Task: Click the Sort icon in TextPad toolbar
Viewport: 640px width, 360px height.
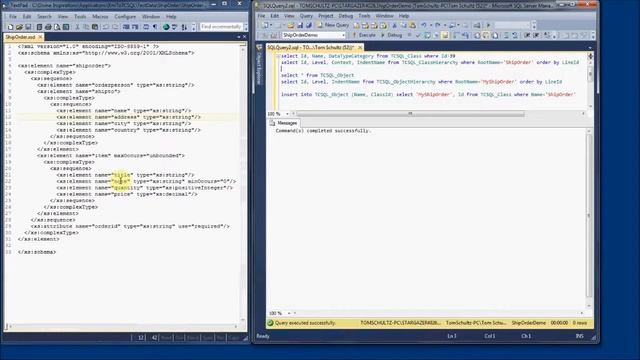Action: pos(184,27)
